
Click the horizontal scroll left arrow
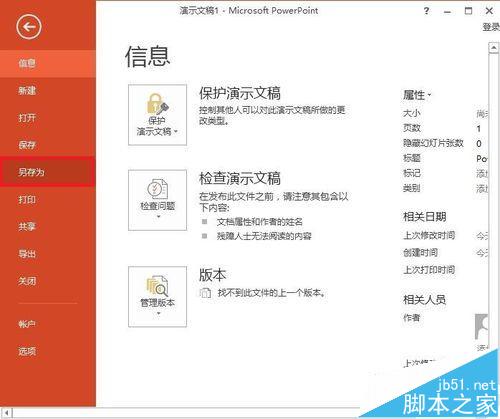[x=7, y=413]
